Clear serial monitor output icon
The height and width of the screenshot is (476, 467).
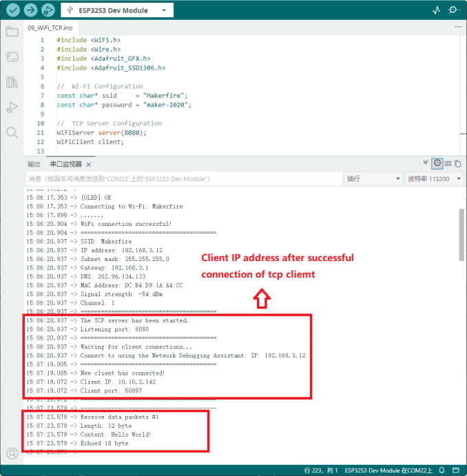(x=448, y=164)
